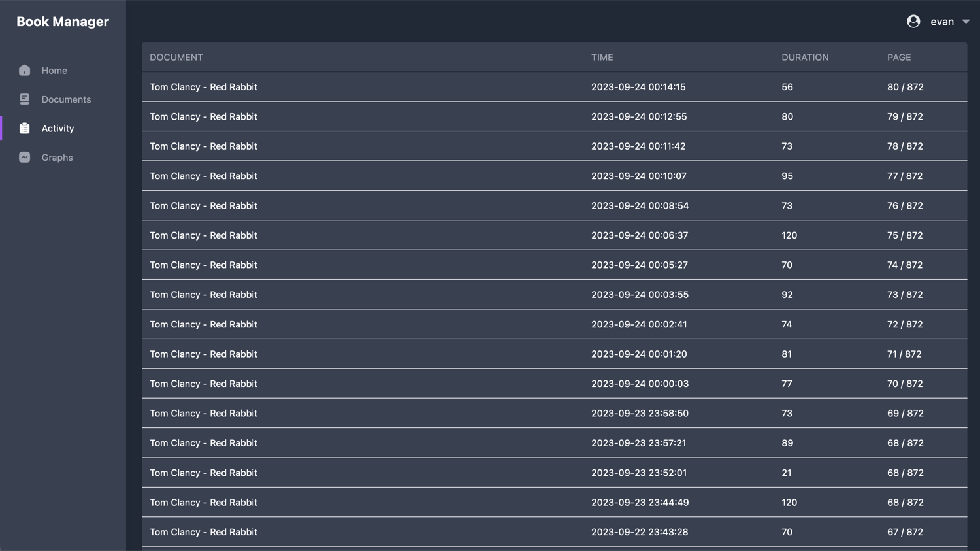Screen dimensions: 980x551
Task: Open the Home menu item
Action: pyautogui.click(x=54, y=71)
